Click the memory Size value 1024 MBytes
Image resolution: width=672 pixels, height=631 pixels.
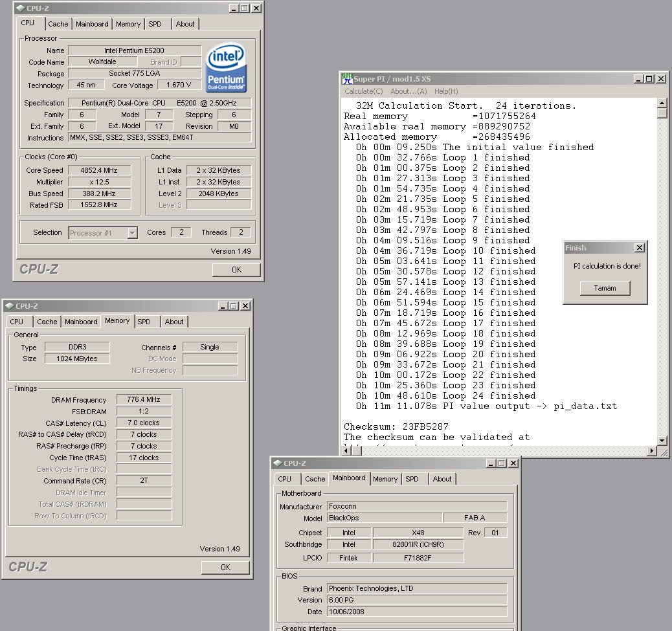[x=77, y=359]
